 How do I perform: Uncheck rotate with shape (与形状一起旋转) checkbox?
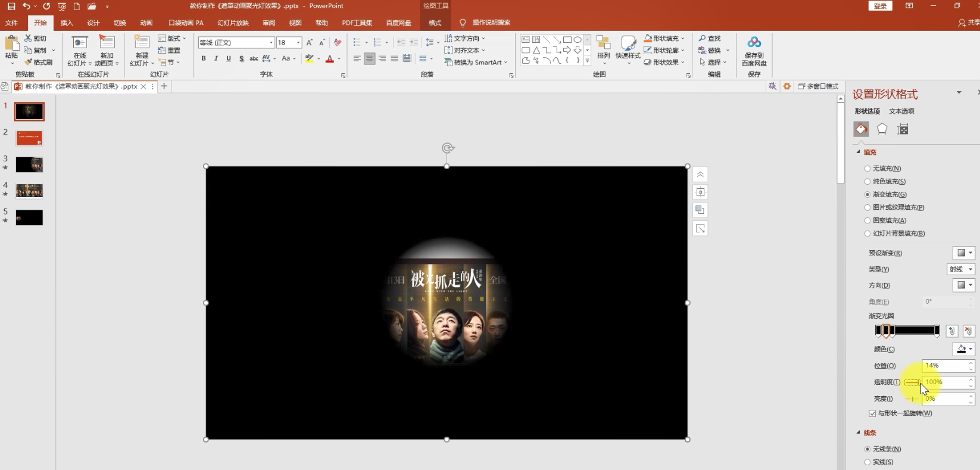click(872, 413)
